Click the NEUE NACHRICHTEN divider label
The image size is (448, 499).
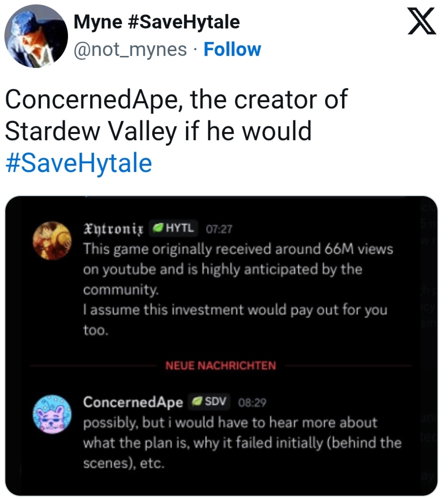coord(221,366)
